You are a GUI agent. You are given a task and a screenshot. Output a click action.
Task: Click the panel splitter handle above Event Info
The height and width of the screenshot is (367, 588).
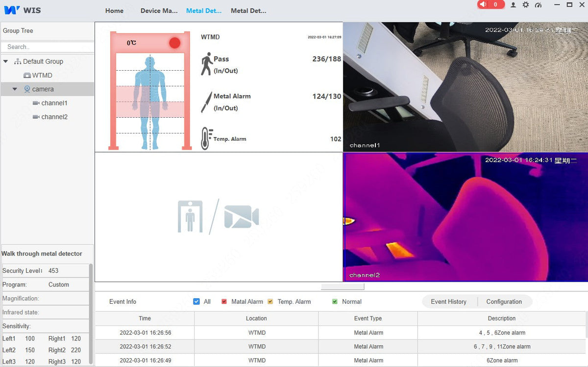(343, 287)
